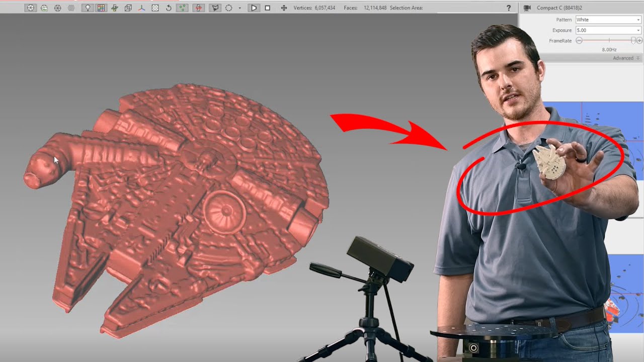The image size is (644, 362).
Task: Click the Faces: 12,114,848 readout
Action: coord(365,8)
